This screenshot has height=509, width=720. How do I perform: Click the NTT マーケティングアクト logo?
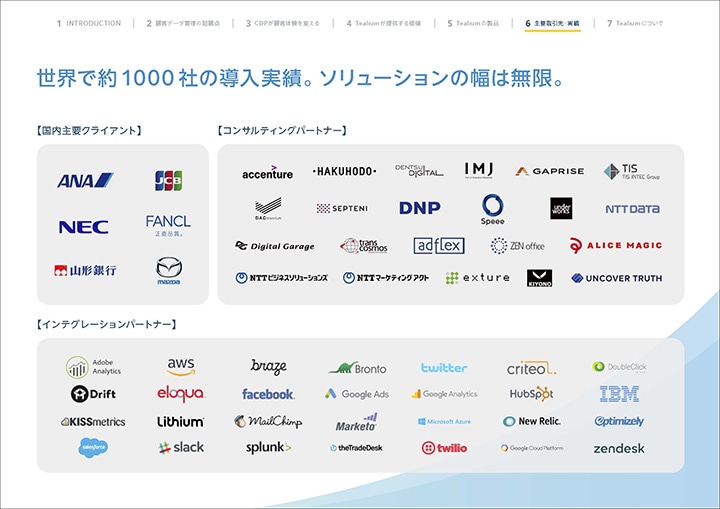click(386, 278)
